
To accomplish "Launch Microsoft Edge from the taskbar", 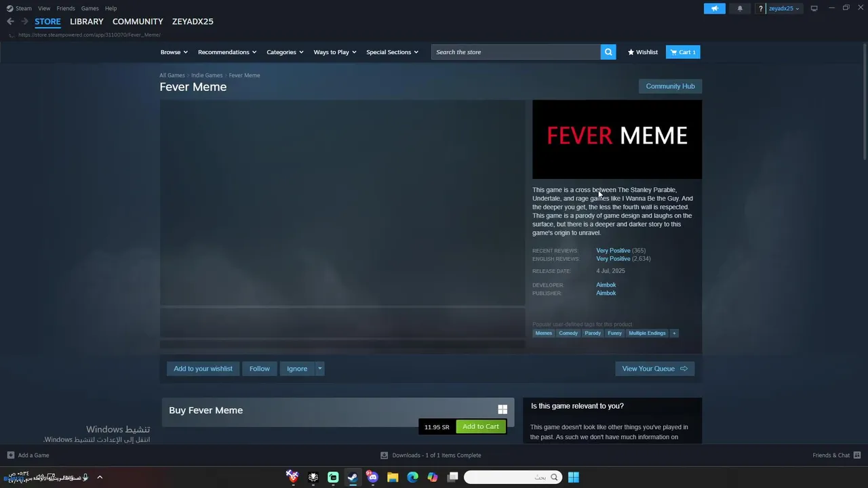I will (412, 477).
